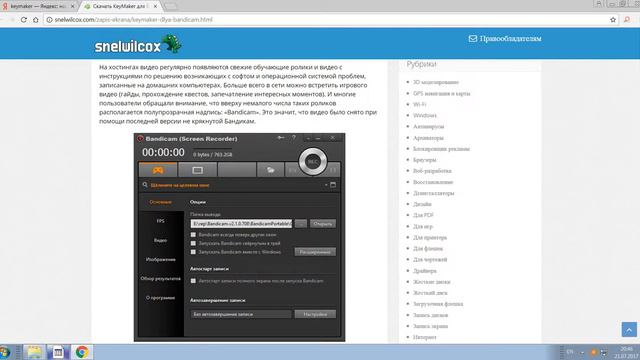
Task: Open the Деинсталляторы category
Action: 433,193
